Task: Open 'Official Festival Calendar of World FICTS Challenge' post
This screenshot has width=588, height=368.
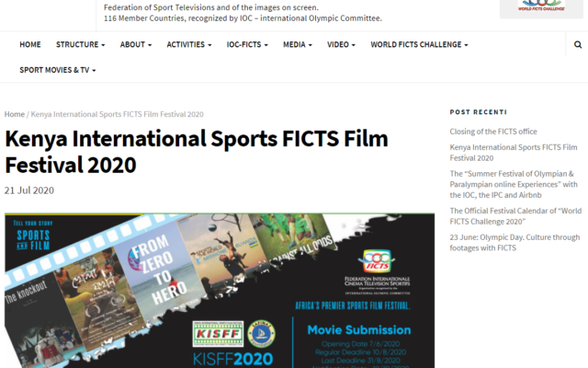Action: tap(515, 216)
